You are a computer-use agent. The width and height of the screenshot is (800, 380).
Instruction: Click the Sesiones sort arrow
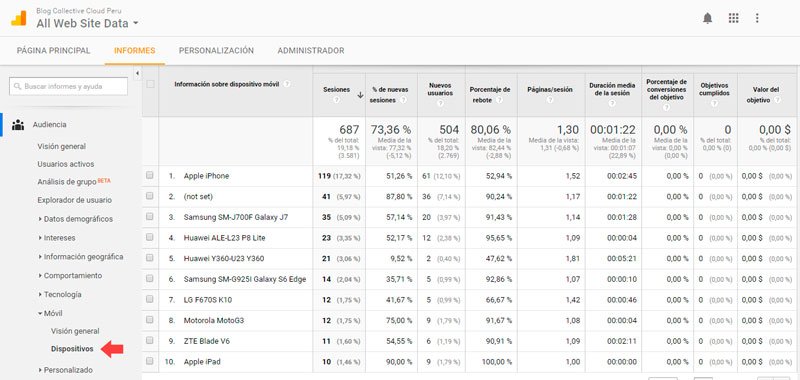coord(360,95)
